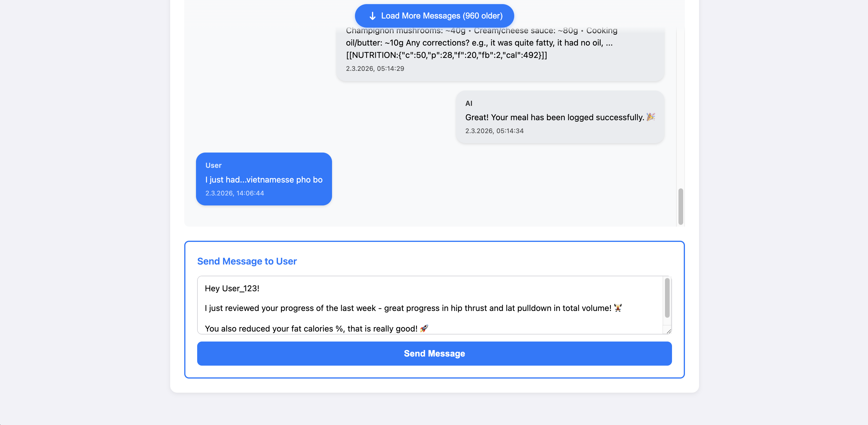Select the AI bubble saying meal logged successfully
The height and width of the screenshot is (425, 868).
(559, 117)
